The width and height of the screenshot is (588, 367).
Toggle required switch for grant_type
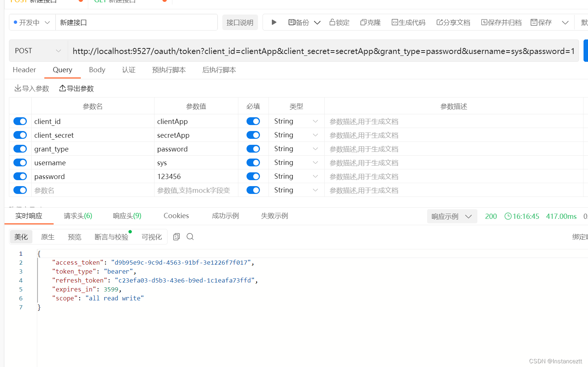(253, 149)
